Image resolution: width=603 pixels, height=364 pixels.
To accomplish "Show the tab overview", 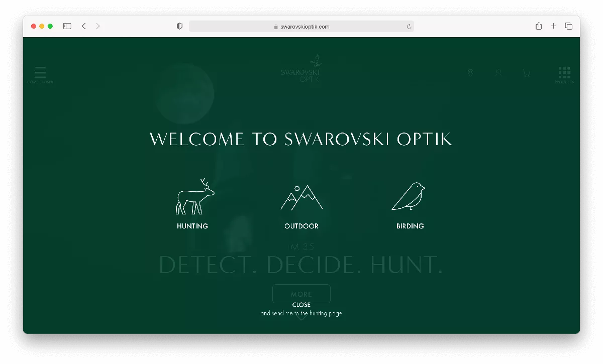I will pos(568,26).
